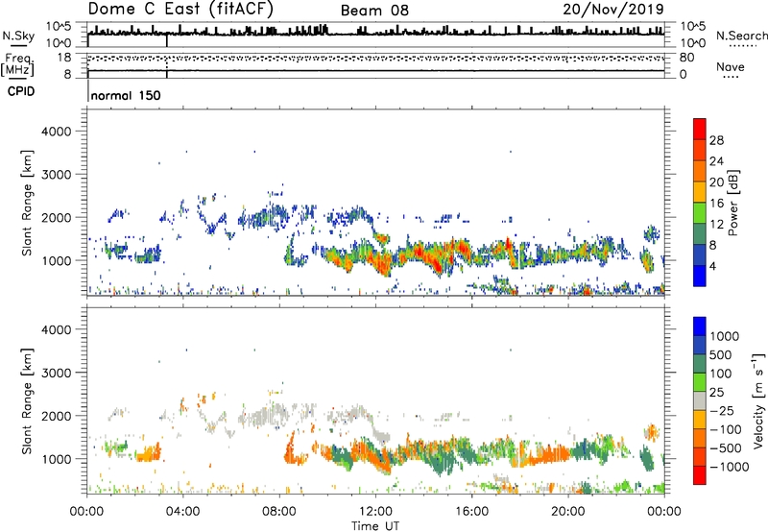The image size is (768, 532).
Task: Click the "CPID" row label
Action: pyautogui.click(x=21, y=91)
